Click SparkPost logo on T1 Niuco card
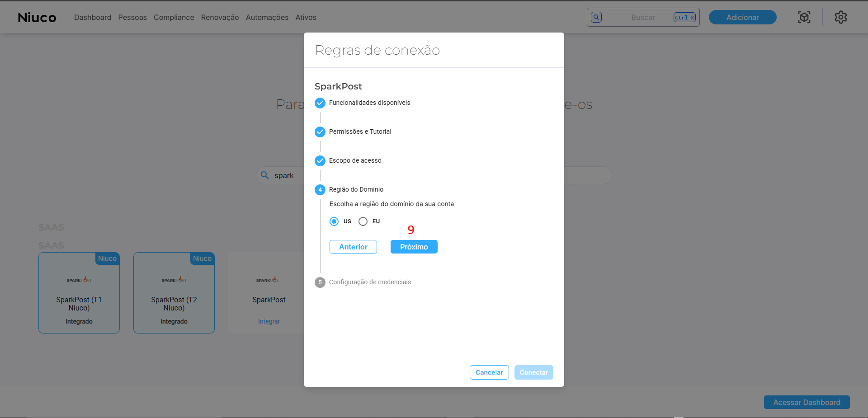This screenshot has height=418, width=868. pyautogui.click(x=79, y=280)
